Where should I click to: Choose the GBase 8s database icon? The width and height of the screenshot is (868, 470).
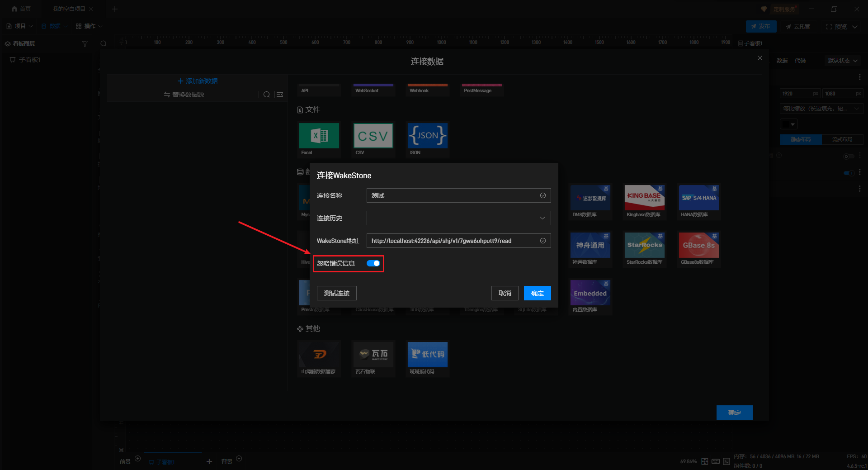point(698,245)
